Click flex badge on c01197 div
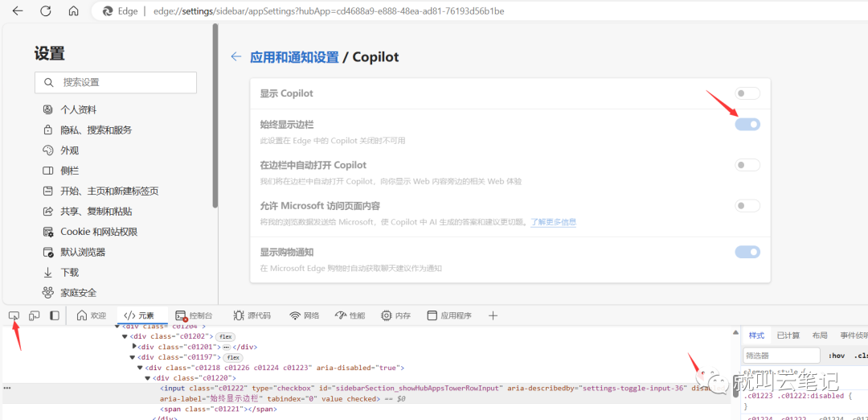The width and height of the screenshot is (868, 420). pyautogui.click(x=234, y=357)
